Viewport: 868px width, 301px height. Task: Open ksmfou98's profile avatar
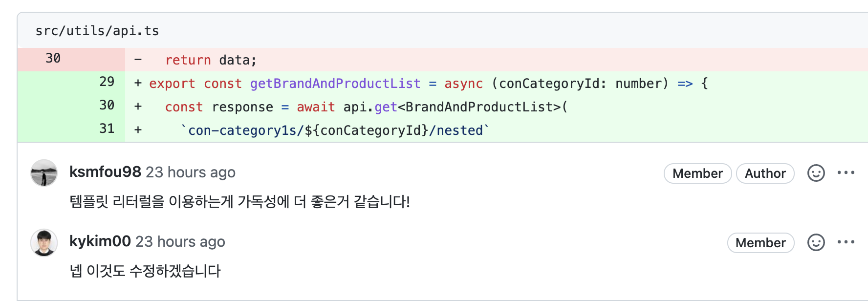pos(44,173)
